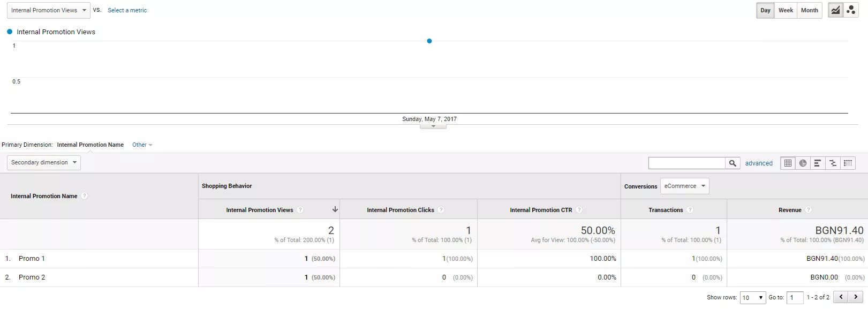This screenshot has width=868, height=309.
Task: Open help for Internal Promotion Views
Action: (x=300, y=210)
